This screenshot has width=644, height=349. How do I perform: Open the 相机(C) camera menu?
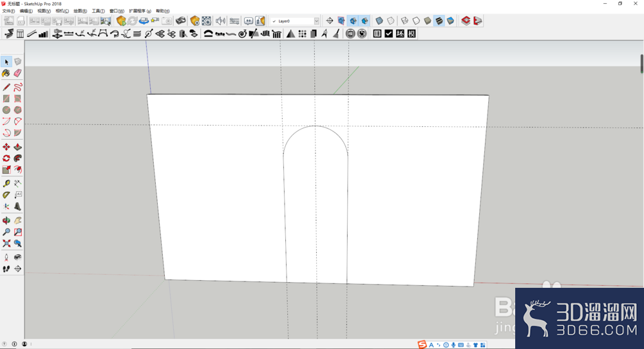[62, 11]
